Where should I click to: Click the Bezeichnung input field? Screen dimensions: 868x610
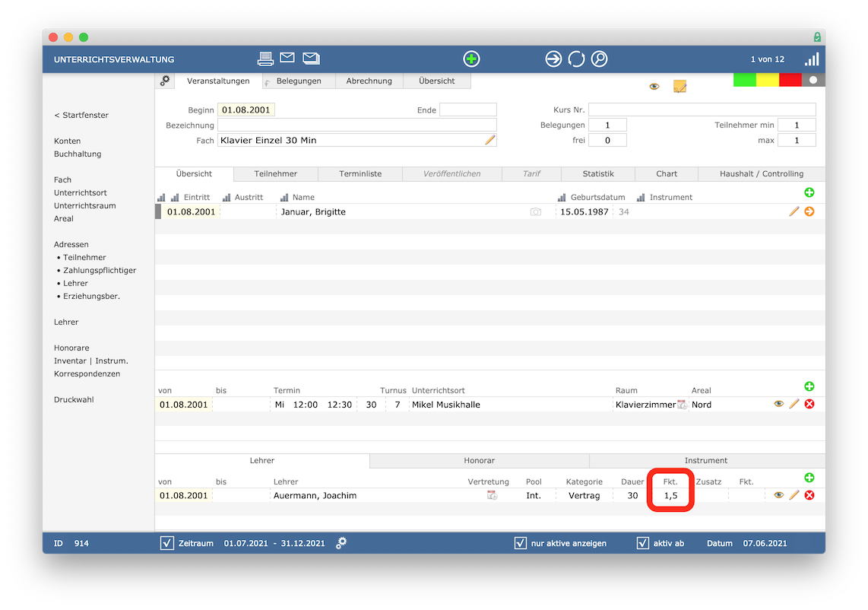[x=357, y=125]
